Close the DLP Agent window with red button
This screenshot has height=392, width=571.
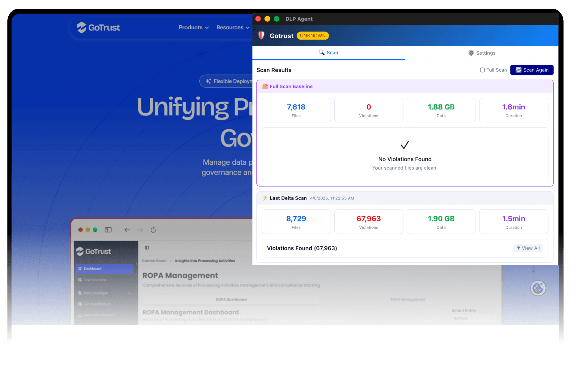click(258, 19)
